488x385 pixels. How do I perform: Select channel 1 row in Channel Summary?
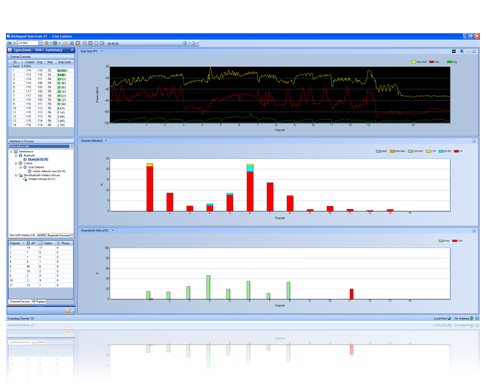coord(41,71)
